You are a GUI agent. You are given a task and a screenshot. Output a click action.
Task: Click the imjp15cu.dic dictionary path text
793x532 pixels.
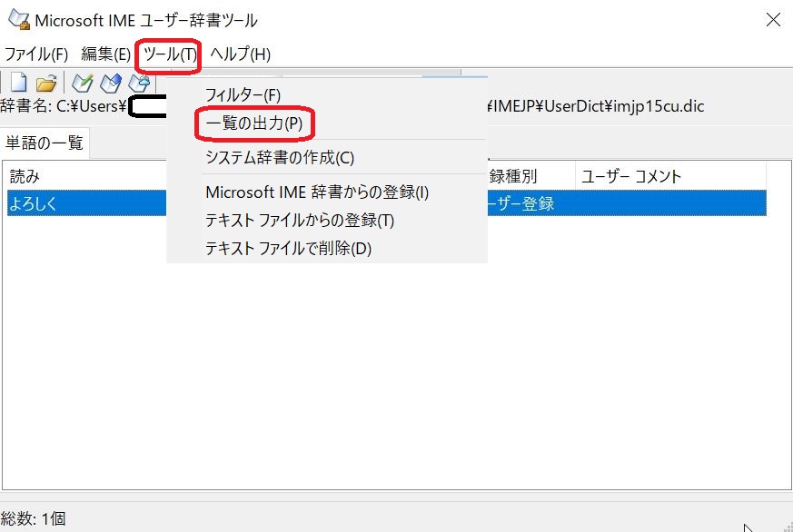point(596,106)
